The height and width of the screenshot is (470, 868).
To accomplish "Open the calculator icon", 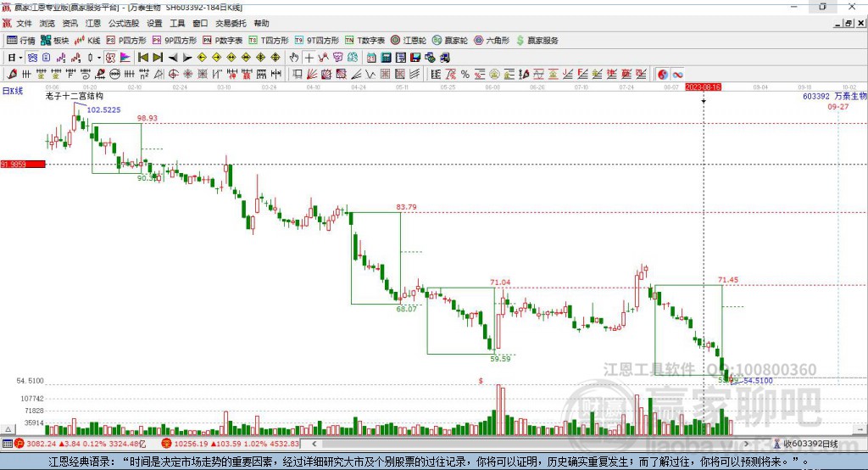I will [x=387, y=58].
